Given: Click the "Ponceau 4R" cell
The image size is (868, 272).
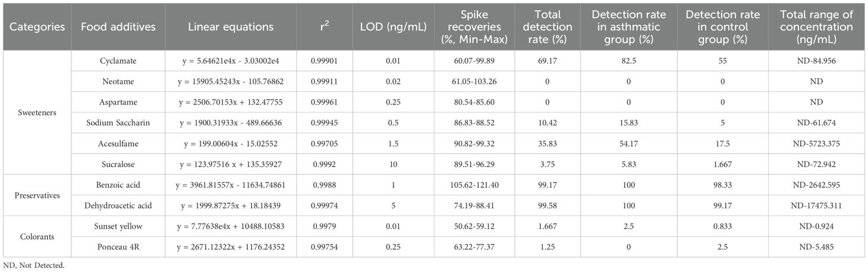Looking at the screenshot, I should pyautogui.click(x=118, y=246).
